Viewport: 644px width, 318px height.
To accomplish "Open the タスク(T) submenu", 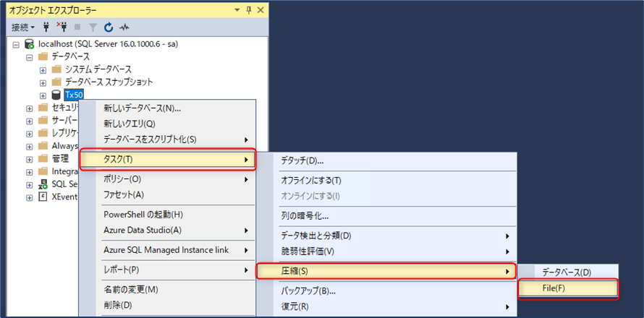I will pyautogui.click(x=168, y=160).
